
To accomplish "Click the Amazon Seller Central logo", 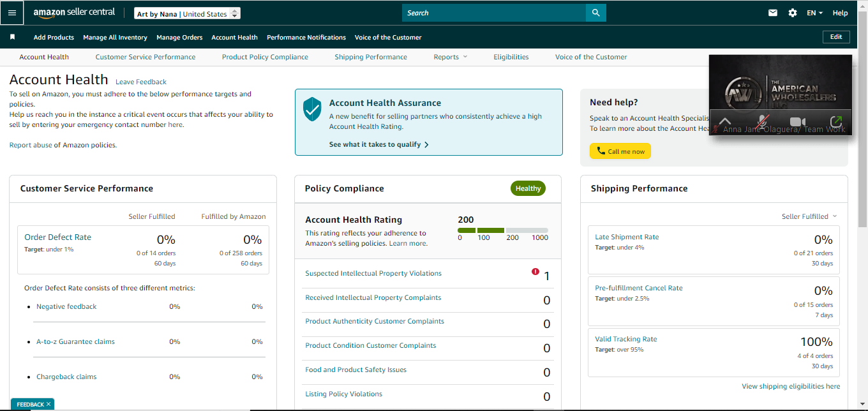I will tap(74, 13).
